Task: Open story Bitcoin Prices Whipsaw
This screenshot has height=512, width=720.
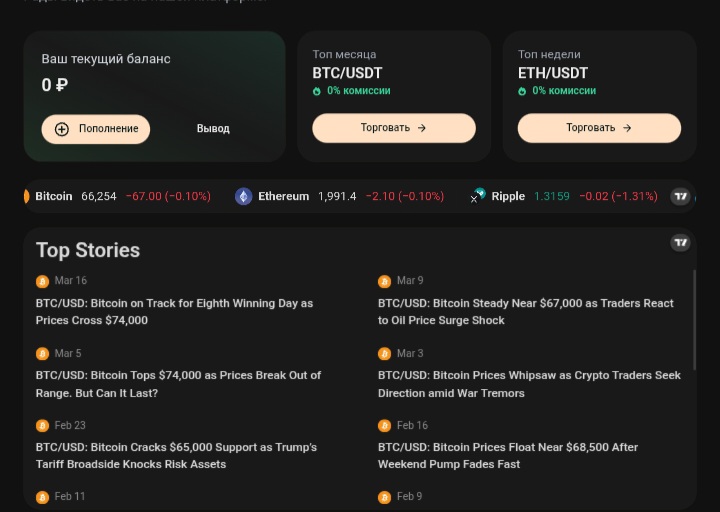Action: 528,384
